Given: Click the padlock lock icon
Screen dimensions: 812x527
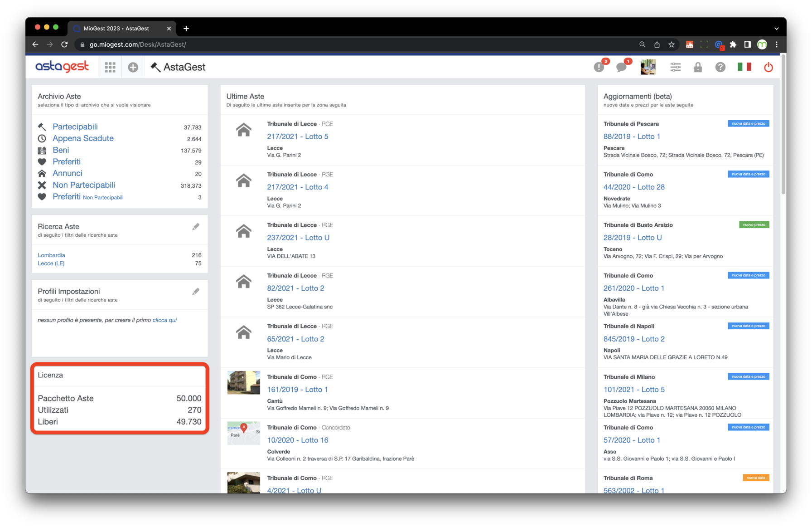Looking at the screenshot, I should tap(698, 67).
